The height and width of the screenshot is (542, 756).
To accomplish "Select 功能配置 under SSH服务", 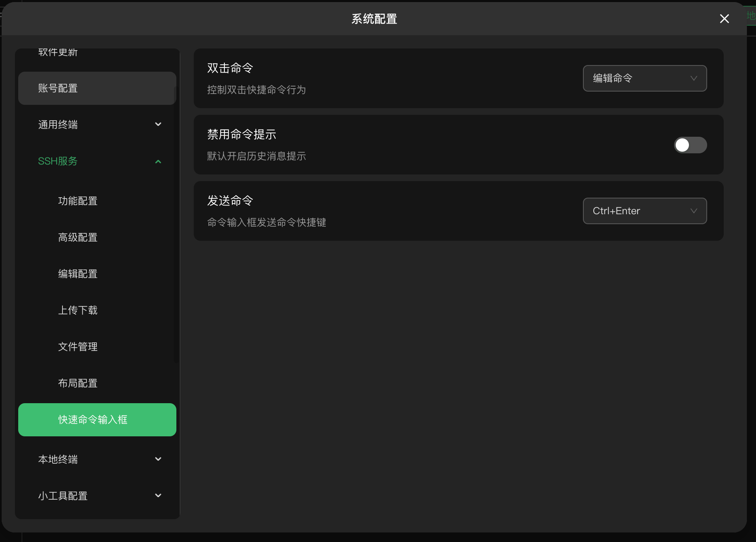I will point(78,201).
